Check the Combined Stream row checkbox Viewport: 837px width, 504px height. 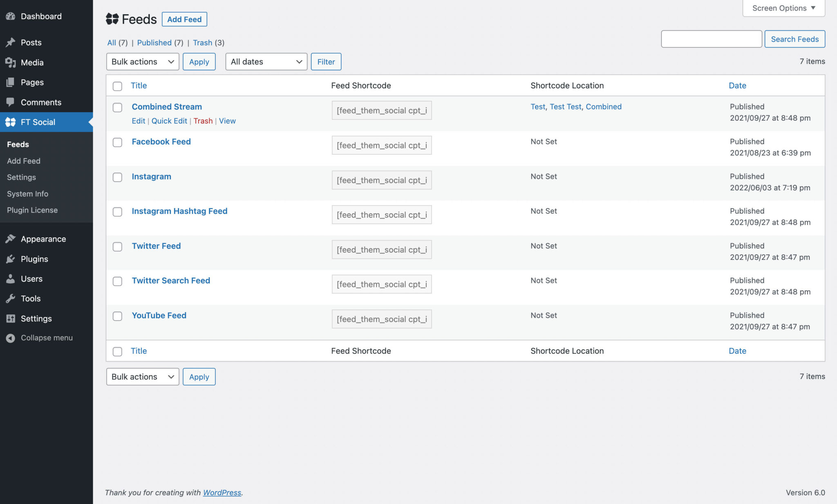coord(117,107)
